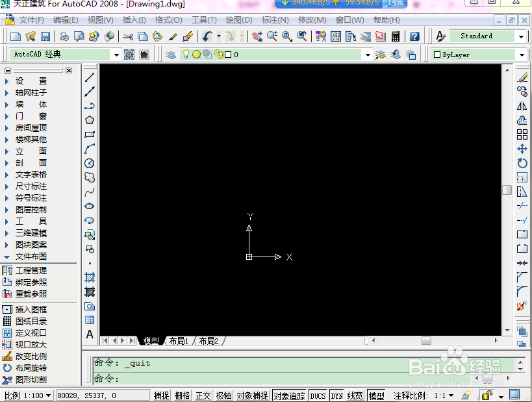Open the AutoCAD 经典 workspace dropdown
This screenshot has width=532, height=402.
[x=116, y=55]
